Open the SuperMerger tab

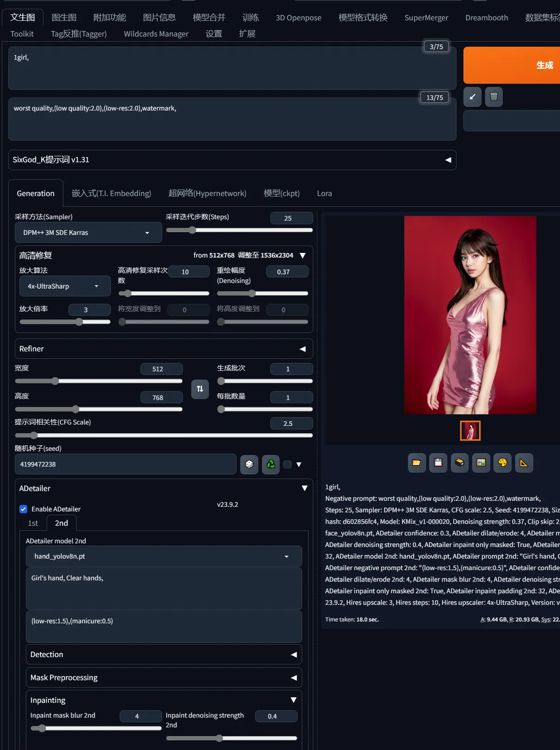pos(426,18)
